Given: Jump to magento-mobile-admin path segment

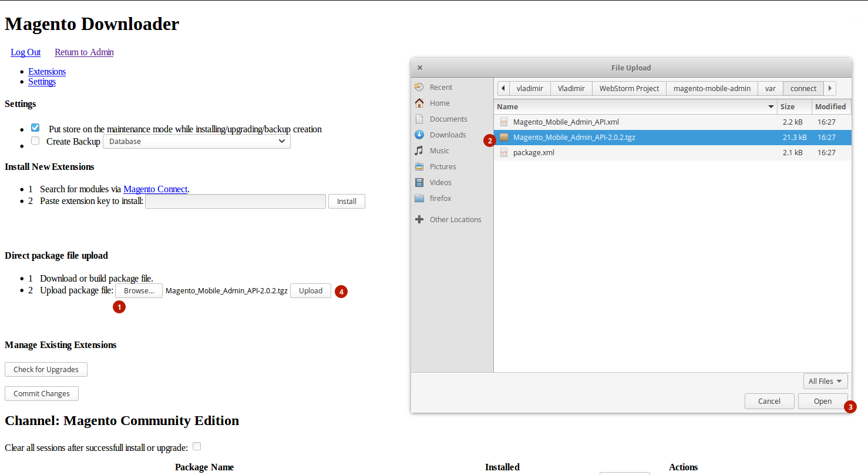Looking at the screenshot, I should (x=712, y=88).
